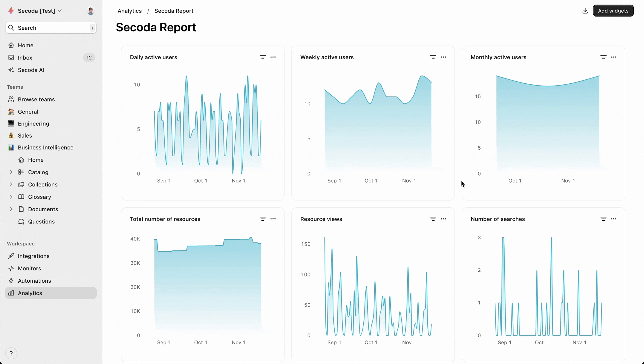Screen dimensions: 644x364
Task: Open Monitors from the Workspace section
Action: 29,268
